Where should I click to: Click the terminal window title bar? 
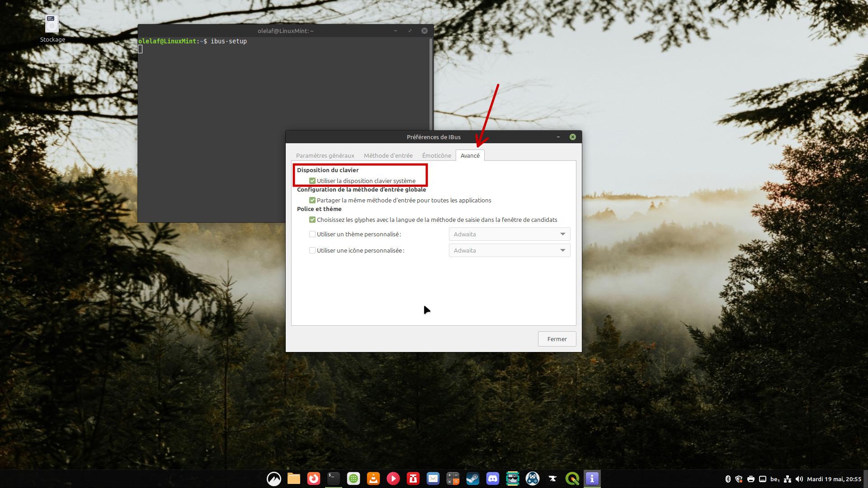tap(286, 31)
